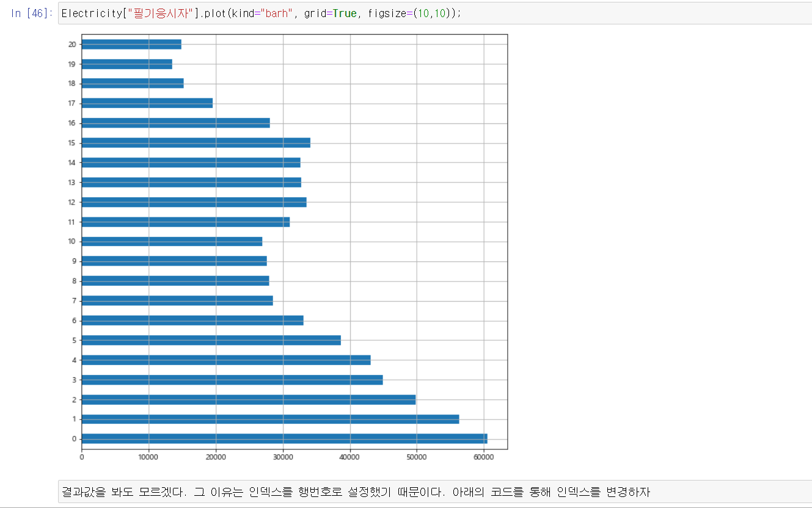Image resolution: width=812 pixels, height=508 pixels.
Task: Click the y-axis label 20
Action: click(72, 45)
